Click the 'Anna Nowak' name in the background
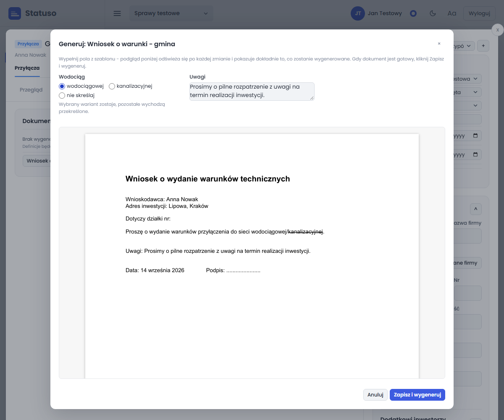Screen dimensions: 504x420 31,55
